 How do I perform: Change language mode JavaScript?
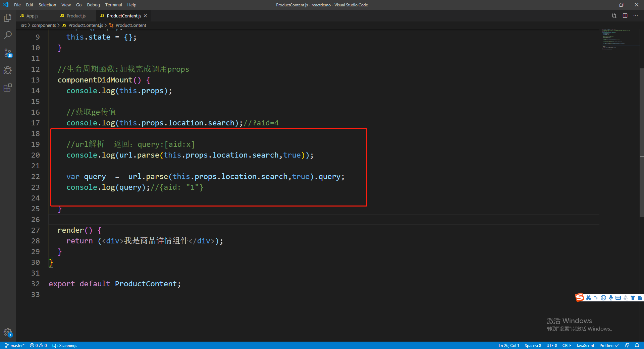(x=585, y=345)
